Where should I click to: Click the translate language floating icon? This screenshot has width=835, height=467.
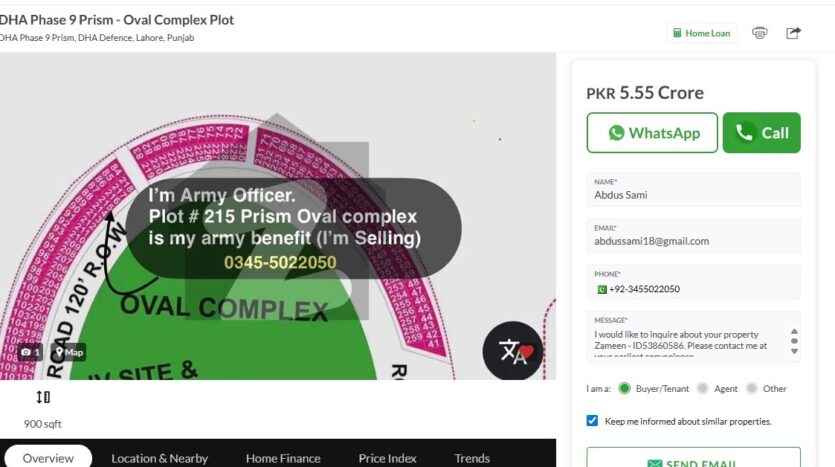pos(513,351)
